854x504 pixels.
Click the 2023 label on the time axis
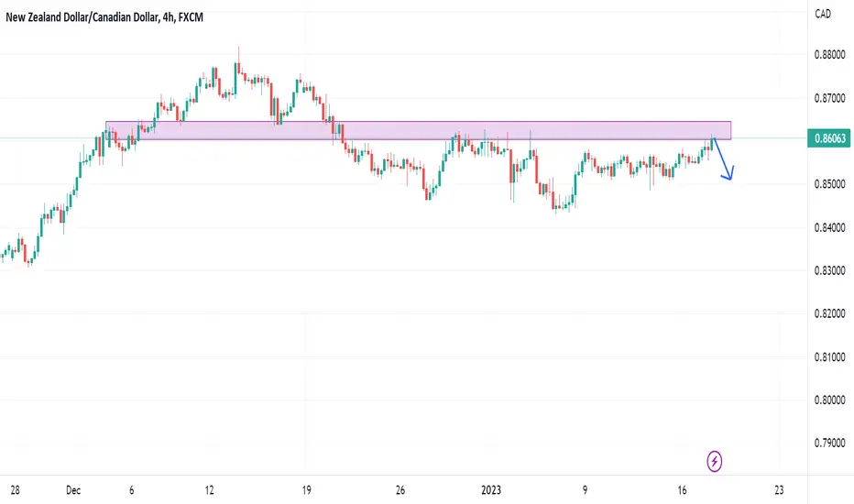coord(491,490)
